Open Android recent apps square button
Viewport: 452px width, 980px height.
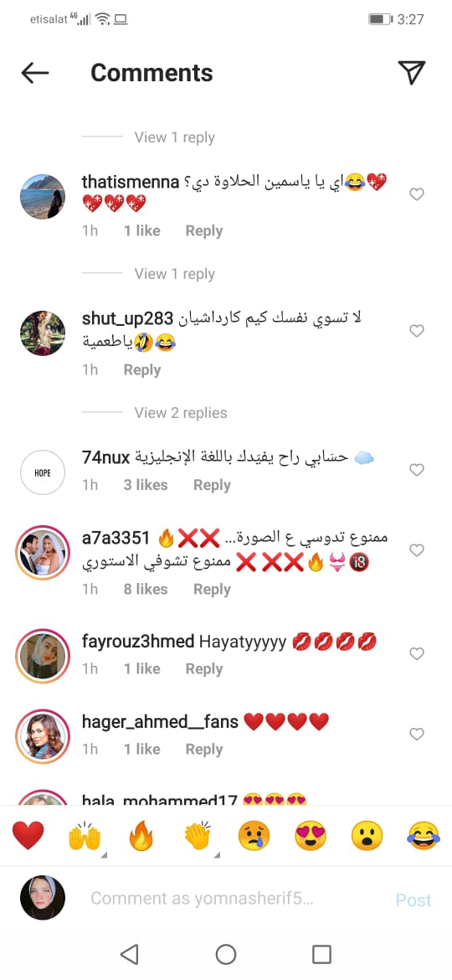click(321, 954)
